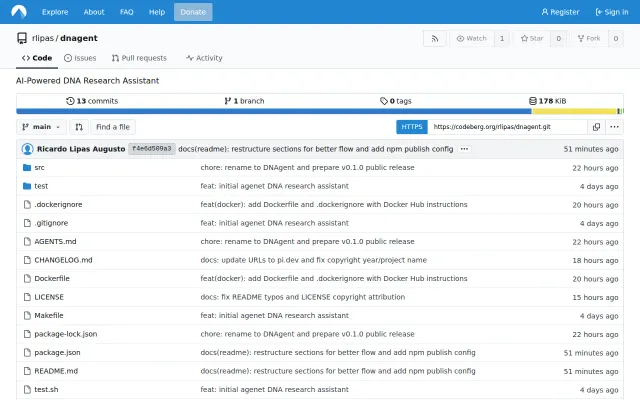Click the repository icon beside rlipas

click(22, 38)
